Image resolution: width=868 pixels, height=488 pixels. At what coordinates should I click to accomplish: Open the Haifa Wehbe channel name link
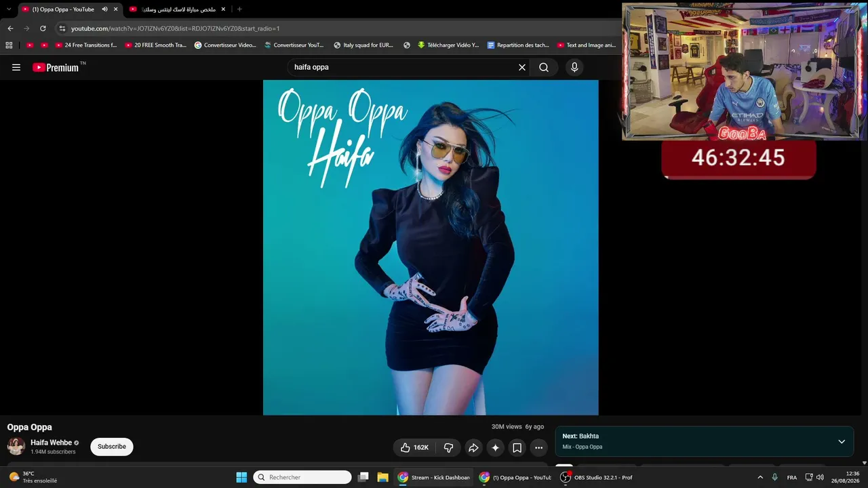click(x=51, y=443)
